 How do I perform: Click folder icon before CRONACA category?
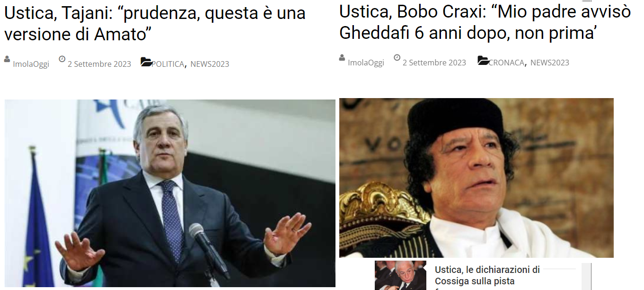(483, 61)
